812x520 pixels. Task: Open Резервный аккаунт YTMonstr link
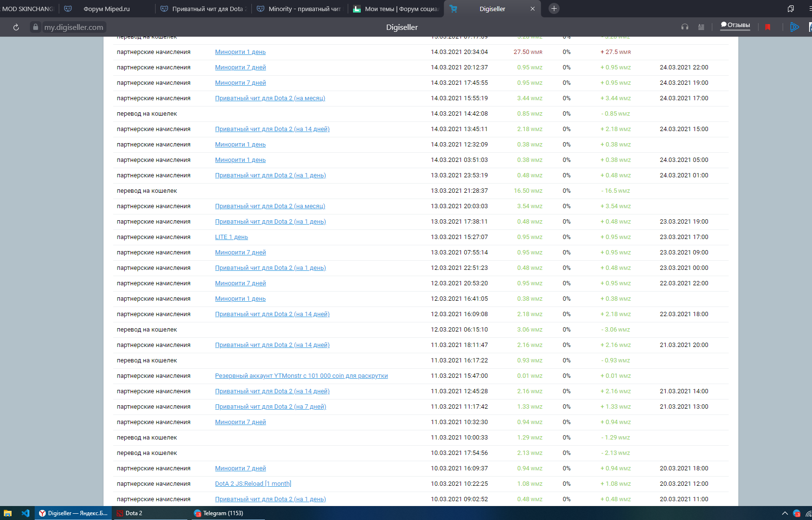point(301,376)
